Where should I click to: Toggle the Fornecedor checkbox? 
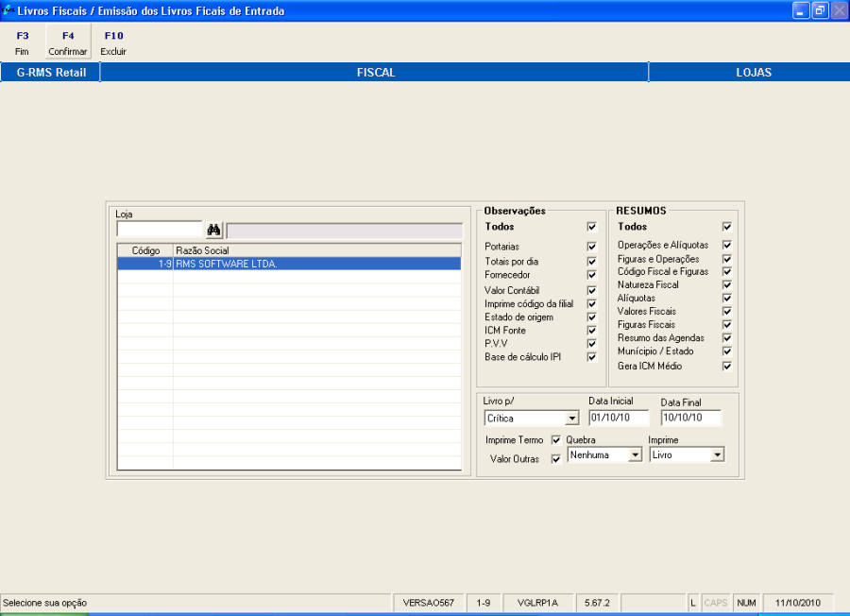point(591,275)
